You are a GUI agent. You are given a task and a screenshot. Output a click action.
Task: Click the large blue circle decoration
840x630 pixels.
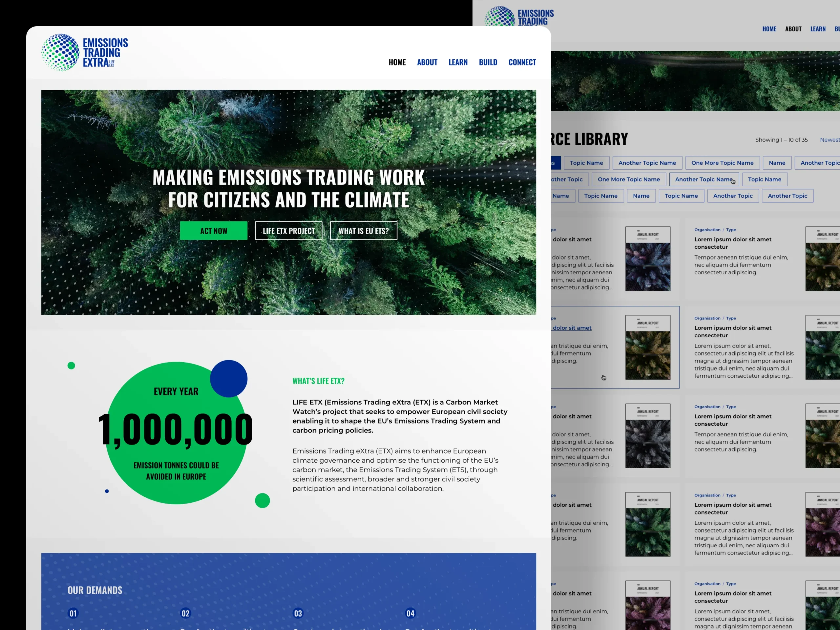click(229, 379)
